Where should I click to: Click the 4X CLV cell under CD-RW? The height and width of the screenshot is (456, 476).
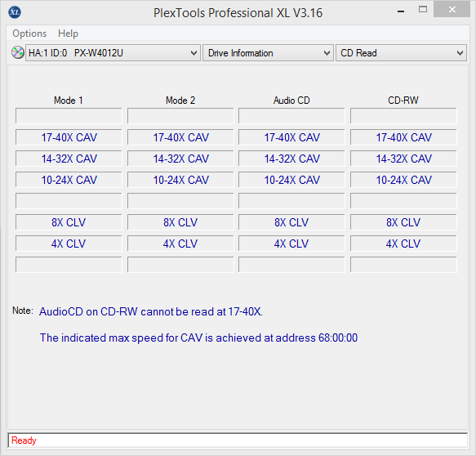[x=403, y=244]
